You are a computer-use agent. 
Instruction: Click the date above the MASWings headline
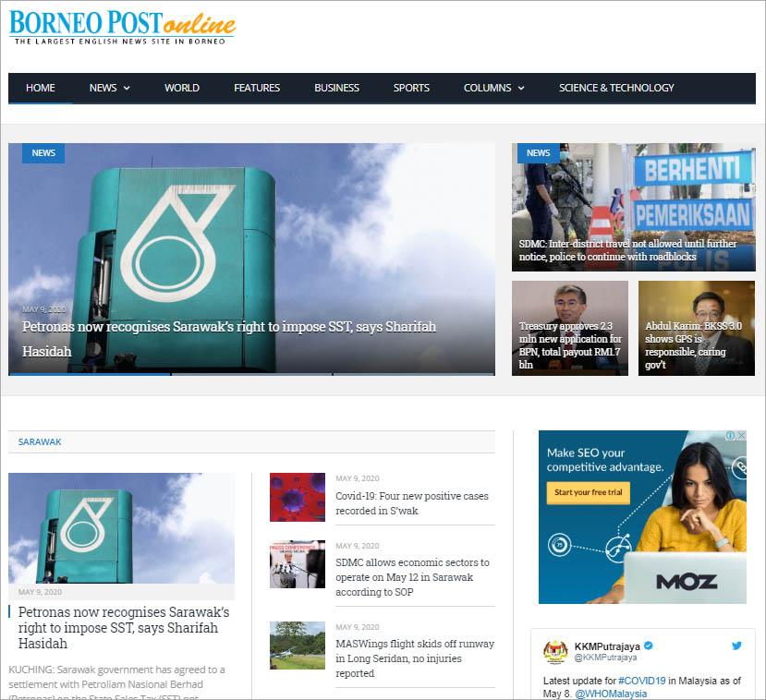[x=358, y=627]
